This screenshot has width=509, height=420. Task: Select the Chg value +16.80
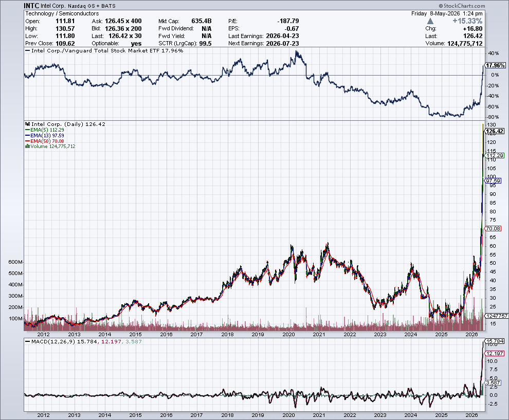click(x=472, y=29)
